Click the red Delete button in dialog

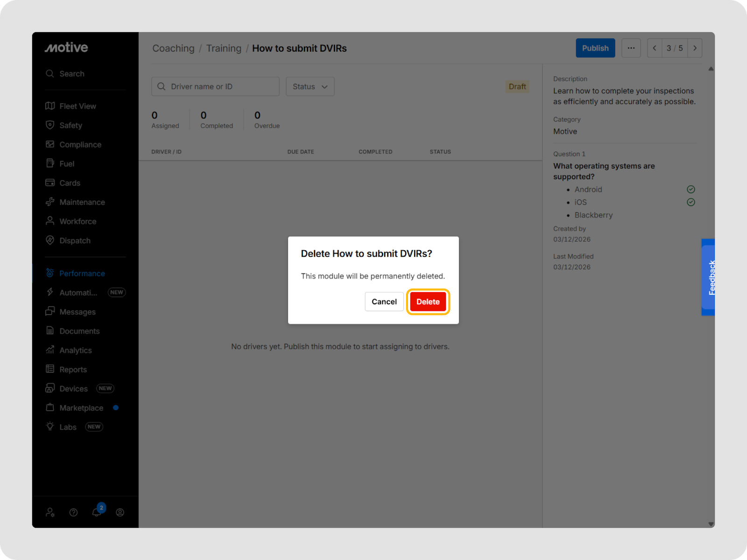[428, 302]
